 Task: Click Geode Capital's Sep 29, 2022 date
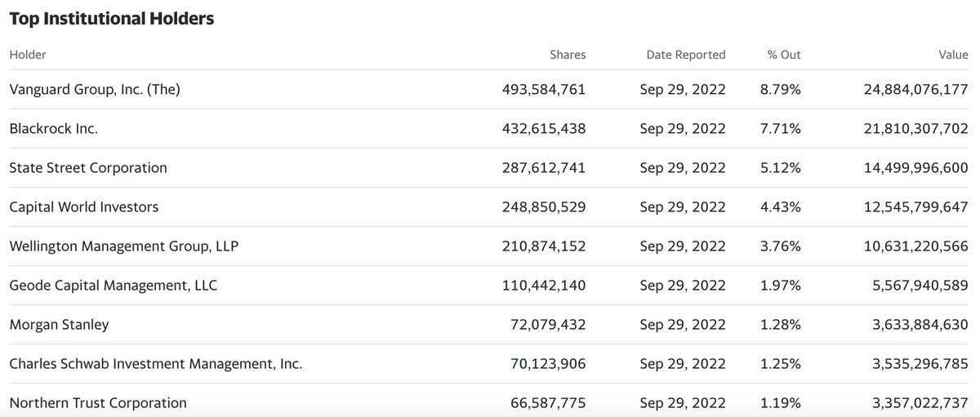coord(683,286)
